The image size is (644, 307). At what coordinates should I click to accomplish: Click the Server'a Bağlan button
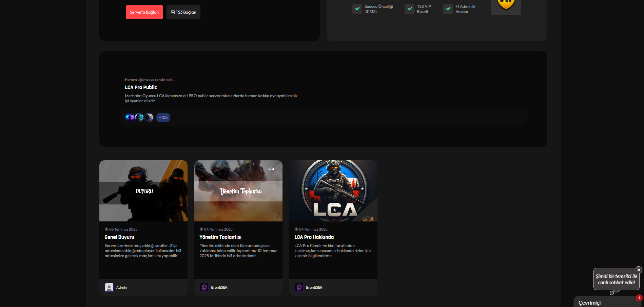(x=144, y=12)
